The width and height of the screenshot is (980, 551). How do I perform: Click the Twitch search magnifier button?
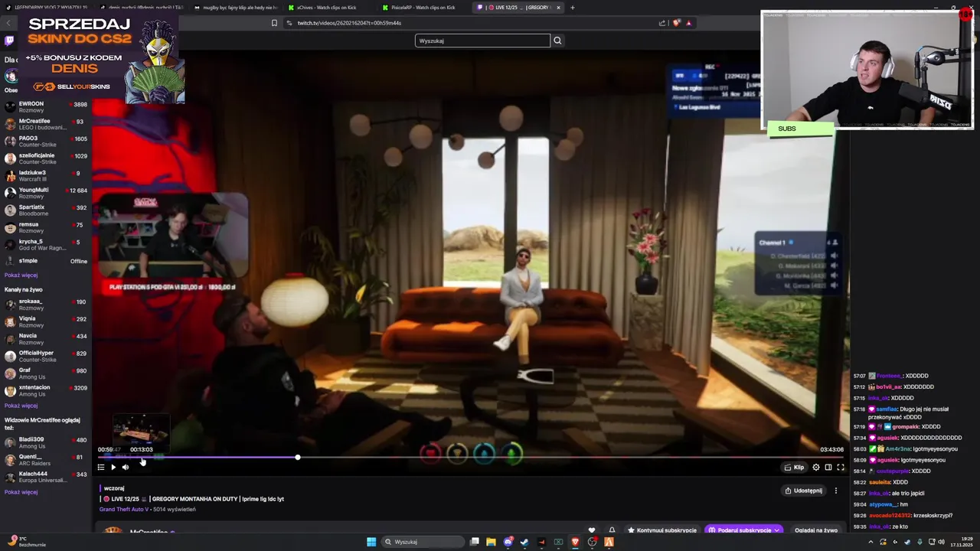(557, 41)
